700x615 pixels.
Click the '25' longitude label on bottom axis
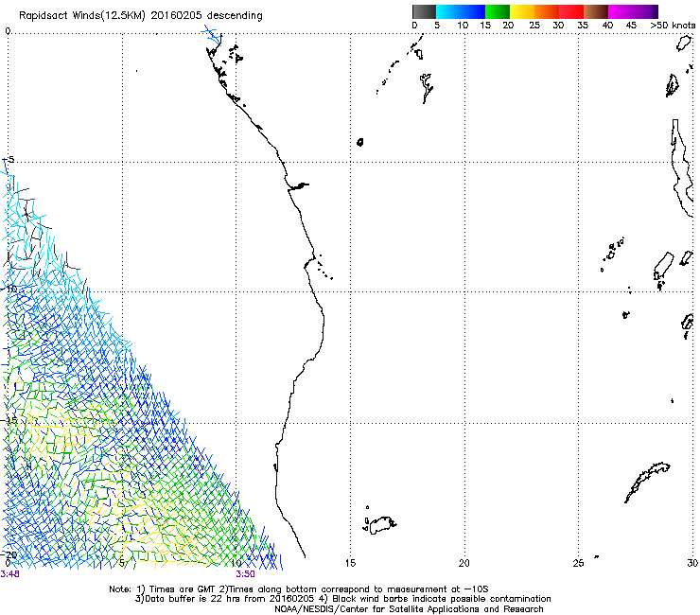pyautogui.click(x=578, y=563)
